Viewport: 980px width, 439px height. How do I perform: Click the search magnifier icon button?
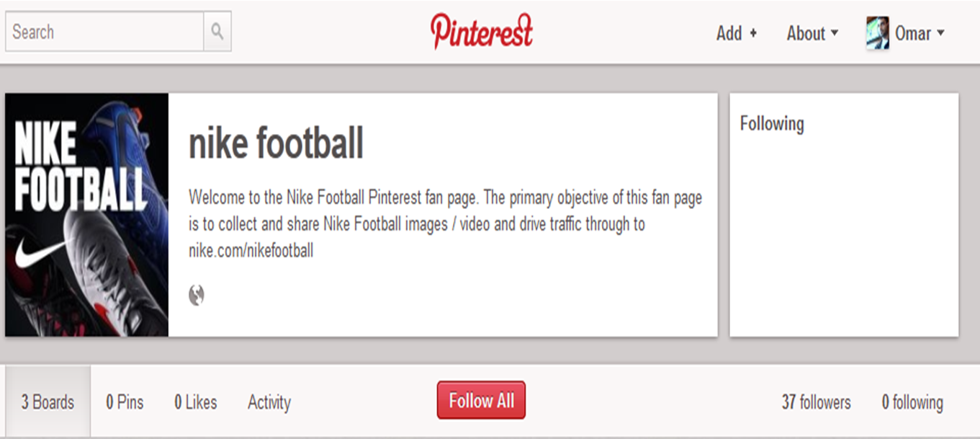(217, 32)
